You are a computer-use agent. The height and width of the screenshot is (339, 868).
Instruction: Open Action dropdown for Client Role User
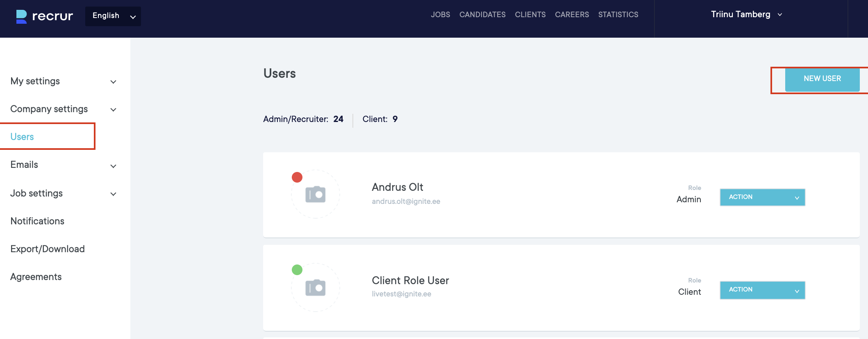(762, 290)
